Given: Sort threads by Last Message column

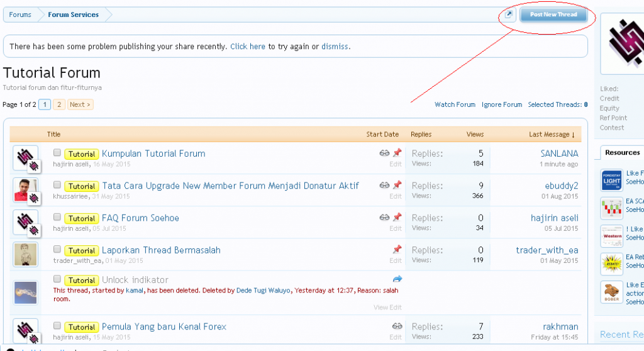Looking at the screenshot, I should (552, 135).
